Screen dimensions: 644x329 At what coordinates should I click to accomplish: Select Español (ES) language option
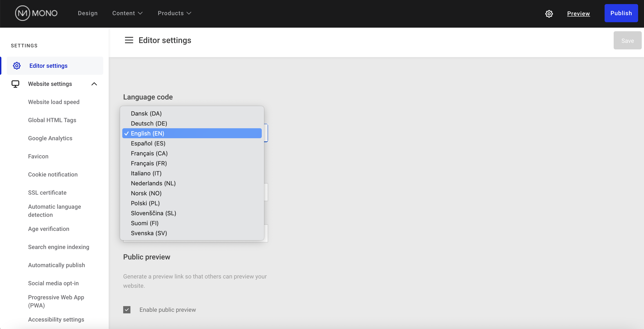pos(192,143)
